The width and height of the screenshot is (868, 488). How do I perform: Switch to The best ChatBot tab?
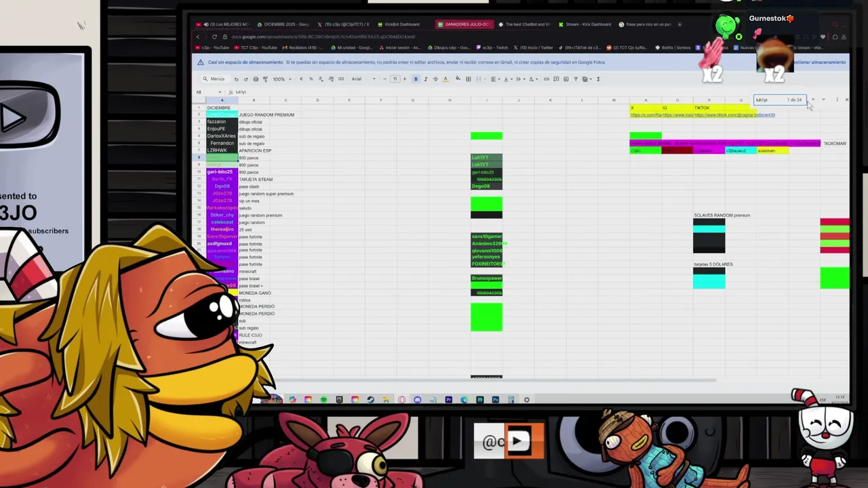[x=524, y=24]
